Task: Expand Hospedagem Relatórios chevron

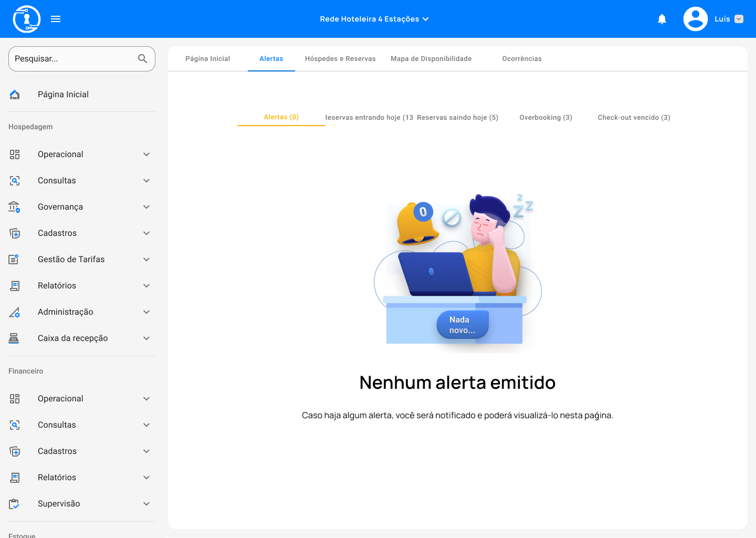Action: click(146, 286)
